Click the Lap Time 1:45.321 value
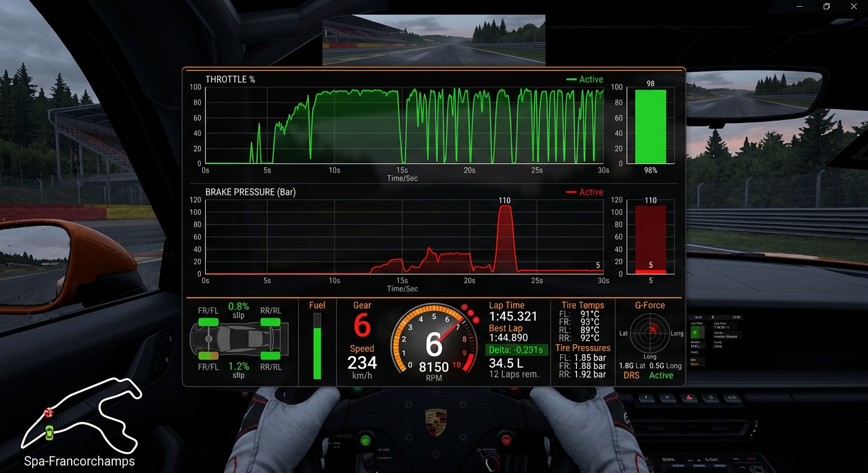The image size is (868, 473). 513,317
